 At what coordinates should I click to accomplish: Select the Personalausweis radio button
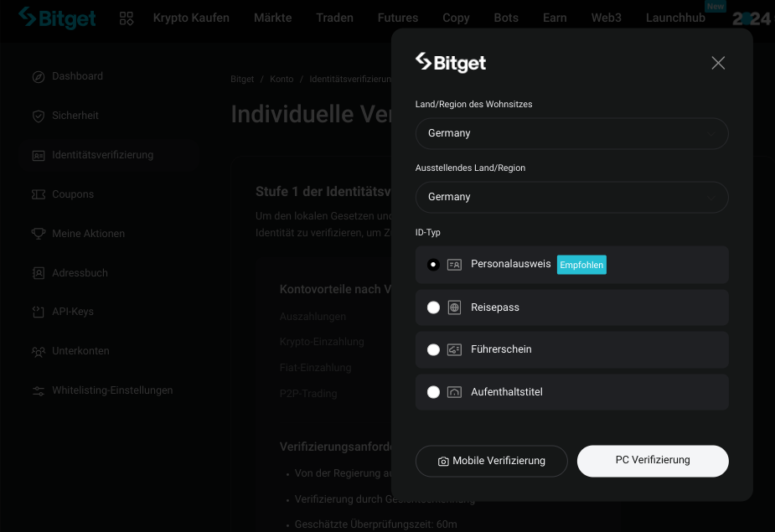433,265
